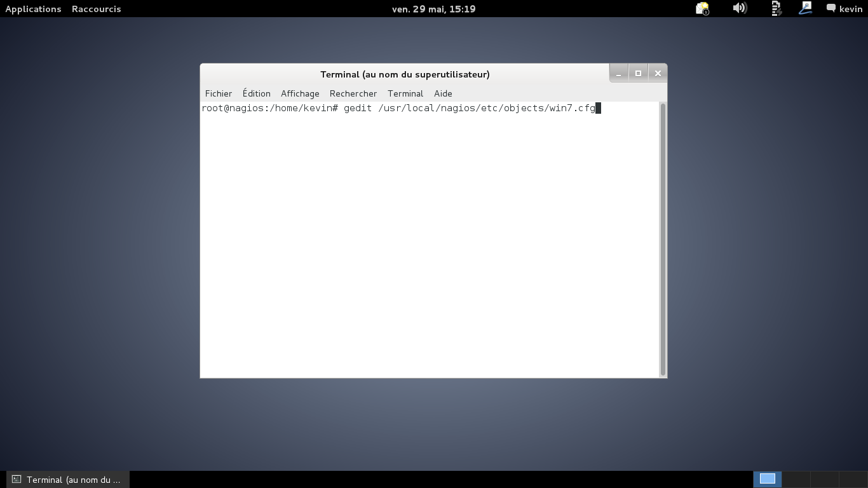The width and height of the screenshot is (868, 488).
Task: Switch to the second workspace
Action: pyautogui.click(x=796, y=479)
